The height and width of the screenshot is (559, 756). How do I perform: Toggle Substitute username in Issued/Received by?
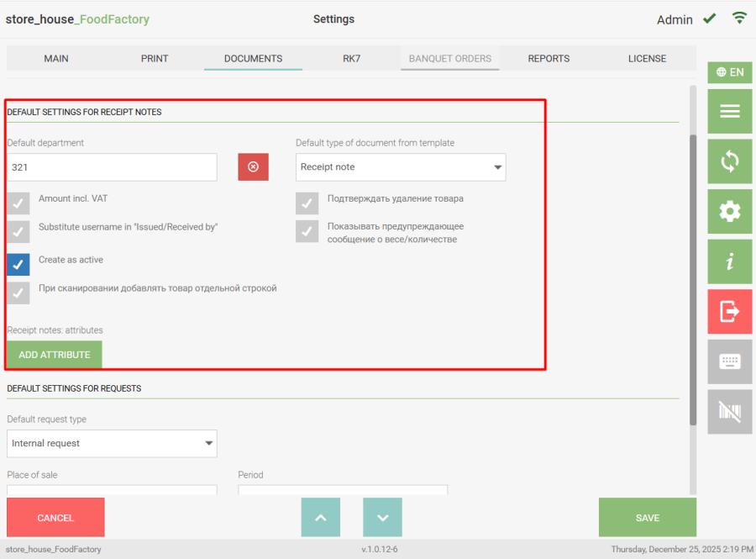18,231
